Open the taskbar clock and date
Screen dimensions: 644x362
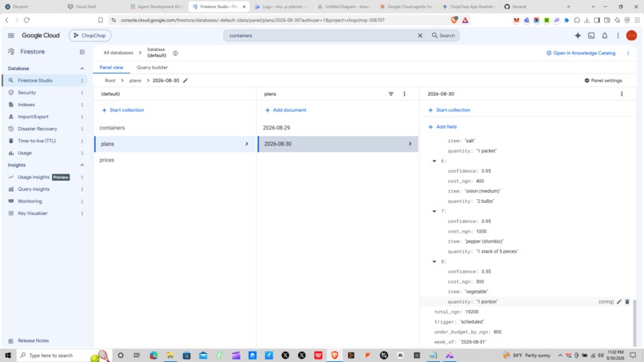click(615, 356)
